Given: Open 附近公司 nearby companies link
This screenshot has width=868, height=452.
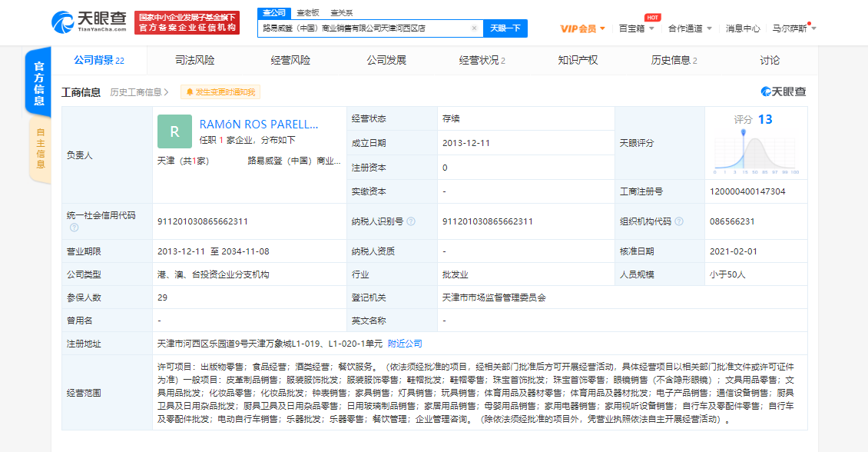Looking at the screenshot, I should [405, 344].
